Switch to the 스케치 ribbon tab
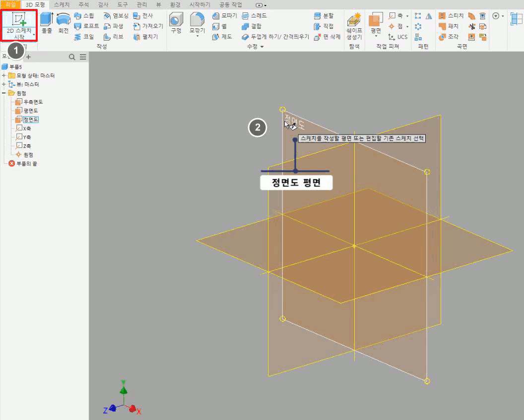 coord(61,4)
